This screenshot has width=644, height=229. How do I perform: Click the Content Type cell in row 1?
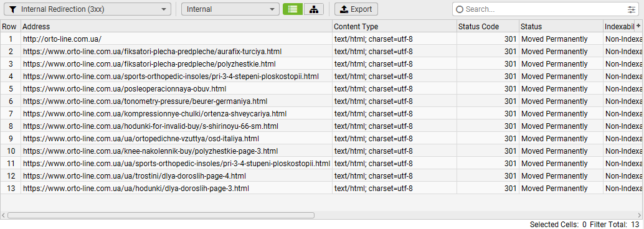click(x=394, y=39)
